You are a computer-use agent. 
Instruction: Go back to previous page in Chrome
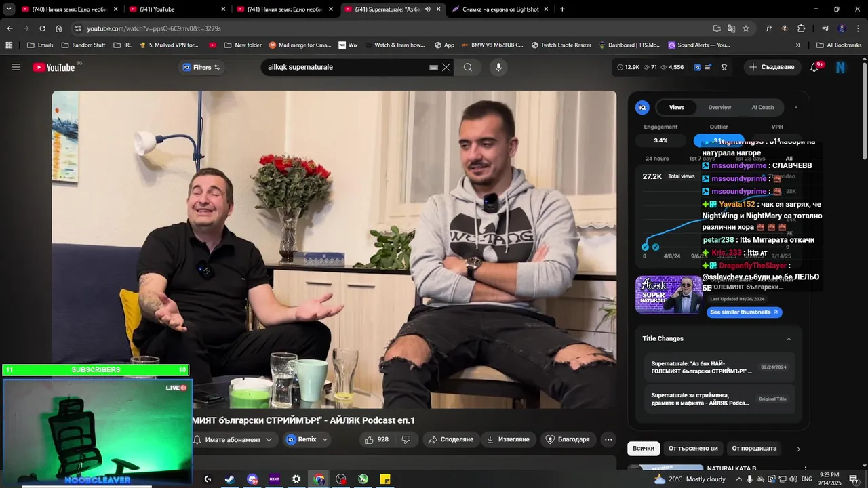[x=9, y=28]
